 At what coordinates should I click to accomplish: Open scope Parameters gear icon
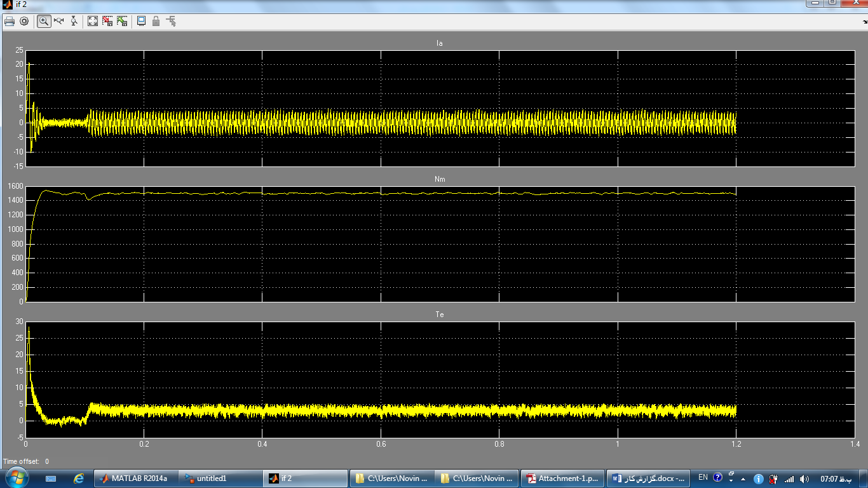[24, 21]
